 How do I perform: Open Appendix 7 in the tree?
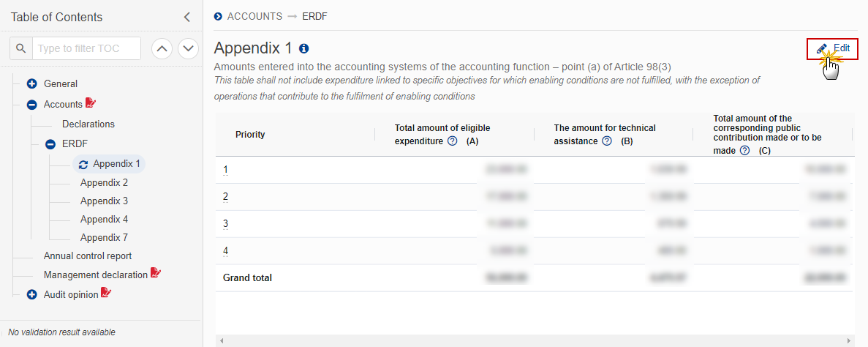point(104,237)
